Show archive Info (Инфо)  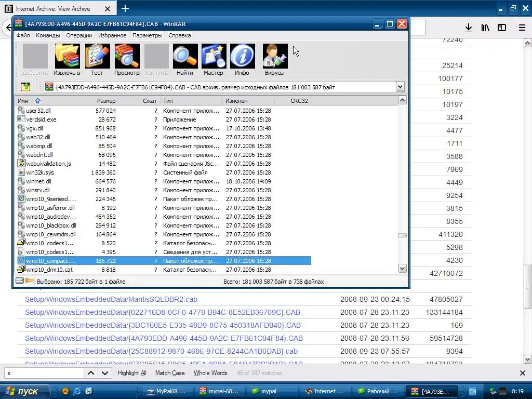[x=242, y=56]
